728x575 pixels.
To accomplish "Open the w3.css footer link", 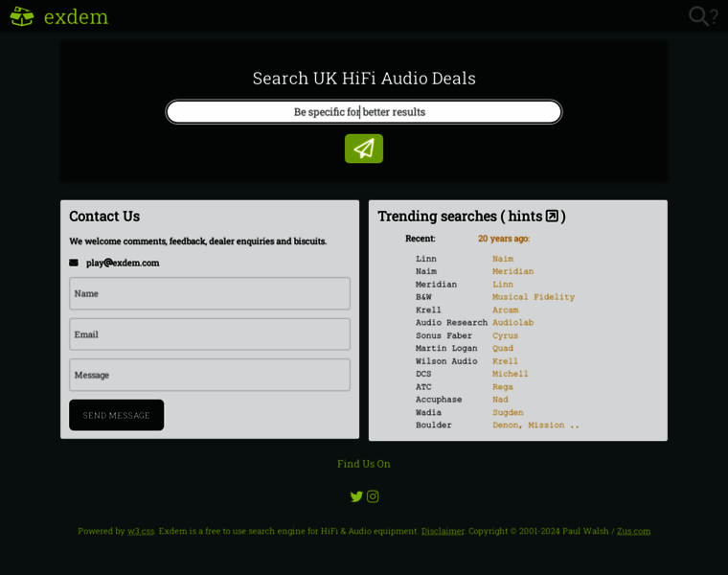I will [141, 531].
